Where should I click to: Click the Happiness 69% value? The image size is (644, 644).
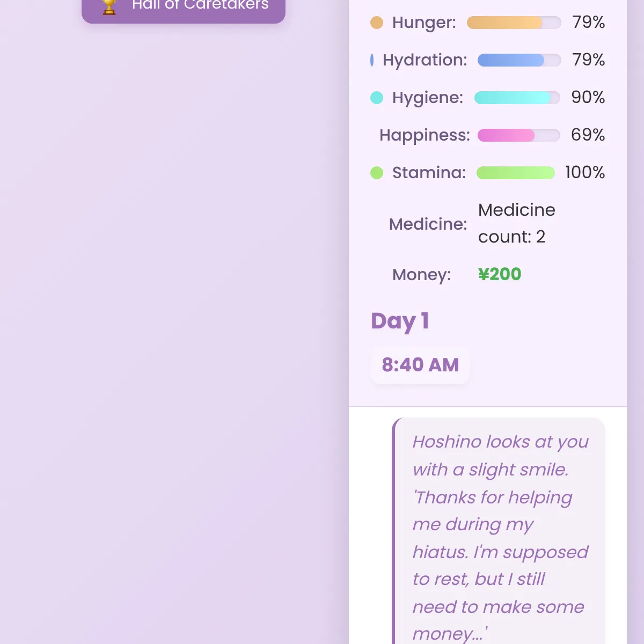pos(588,135)
